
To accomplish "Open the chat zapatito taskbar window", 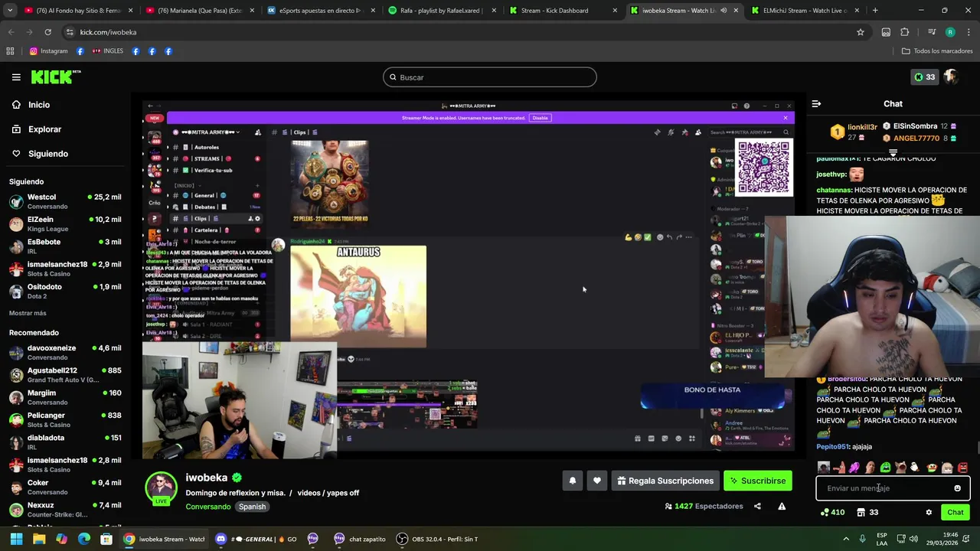I will point(360,539).
